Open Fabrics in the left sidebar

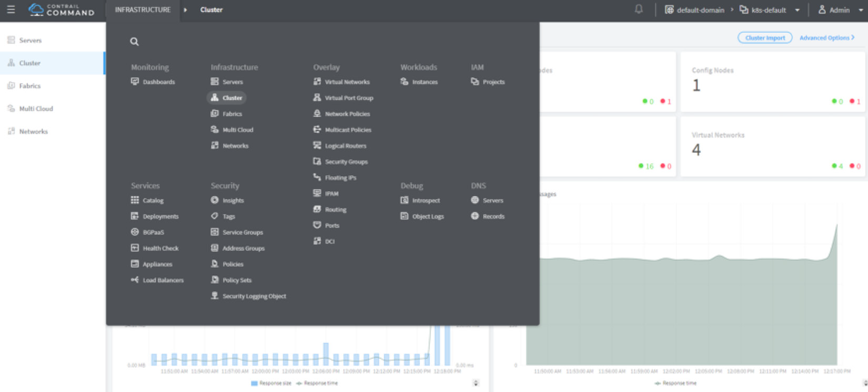pyautogui.click(x=53, y=86)
